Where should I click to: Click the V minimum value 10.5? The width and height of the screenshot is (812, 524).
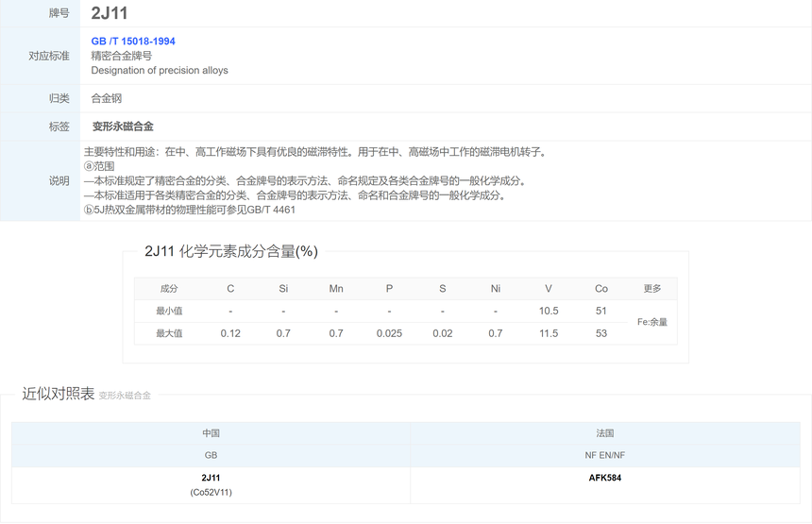coord(549,312)
